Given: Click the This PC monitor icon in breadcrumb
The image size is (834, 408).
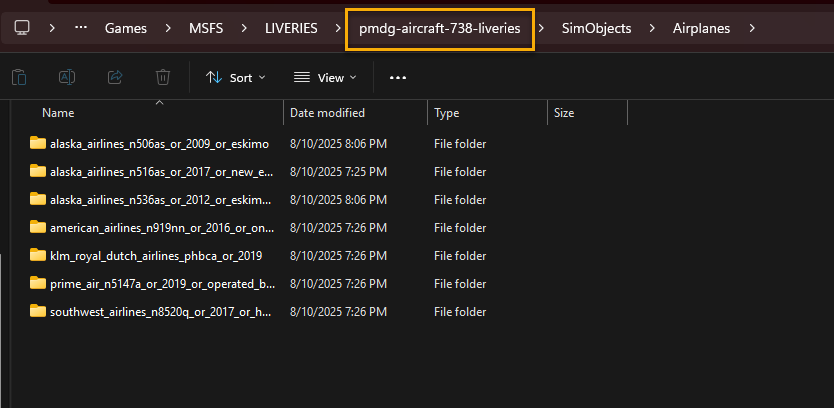Looking at the screenshot, I should coord(21,28).
